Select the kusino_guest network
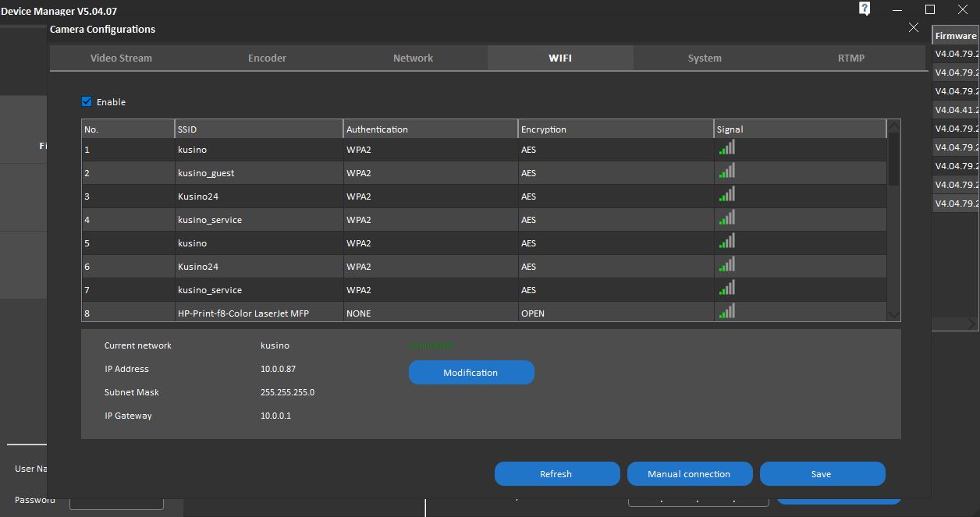The height and width of the screenshot is (517, 980). 484,173
